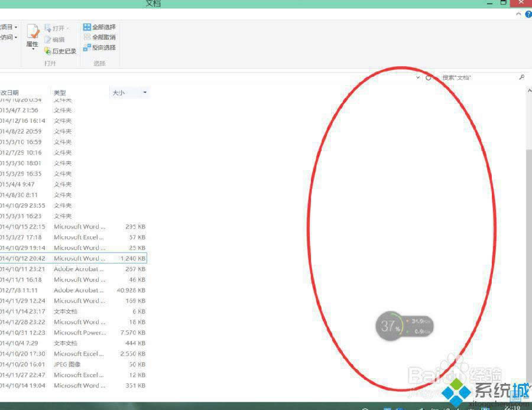The width and height of the screenshot is (532, 410).
Task: Click the search magnifier icon
Action: pyautogui.click(x=521, y=77)
